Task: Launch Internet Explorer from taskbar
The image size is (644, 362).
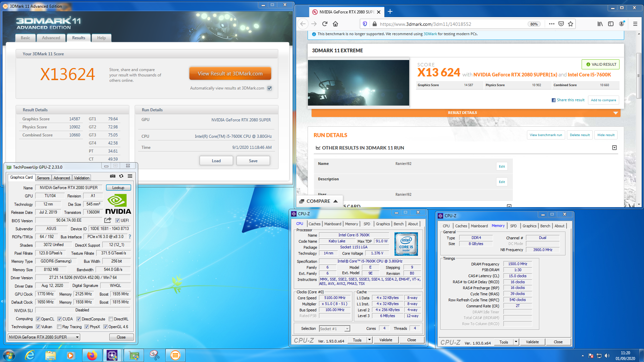Action: (x=30, y=355)
